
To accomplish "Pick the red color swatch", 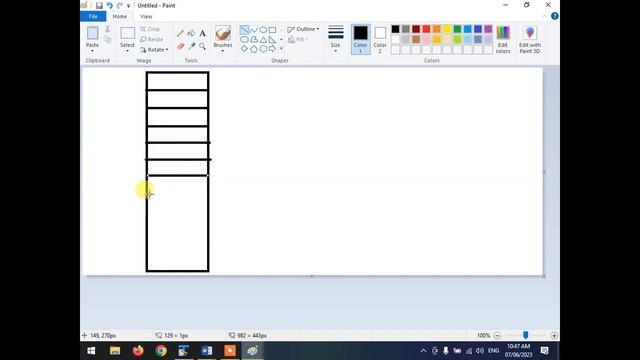I will [427, 29].
